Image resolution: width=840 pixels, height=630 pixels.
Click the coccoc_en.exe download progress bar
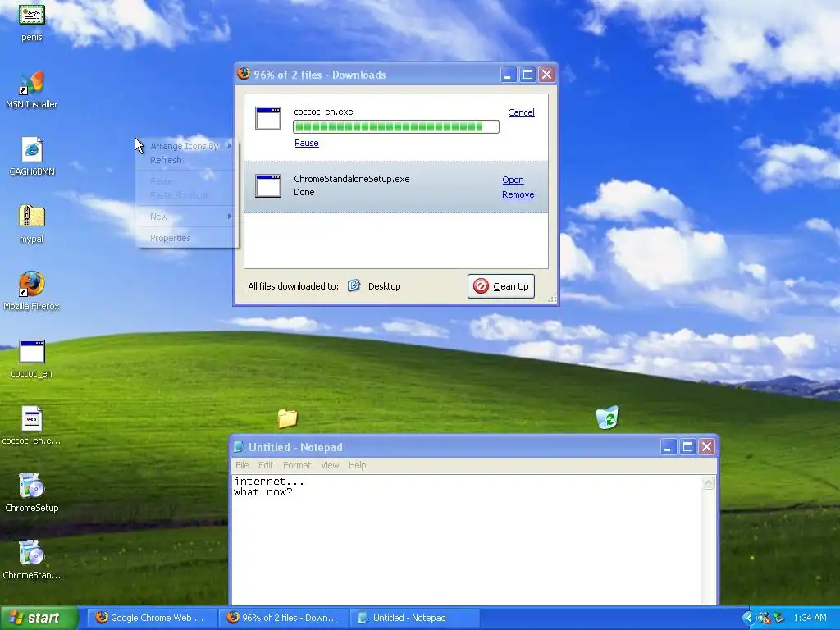[x=396, y=127]
